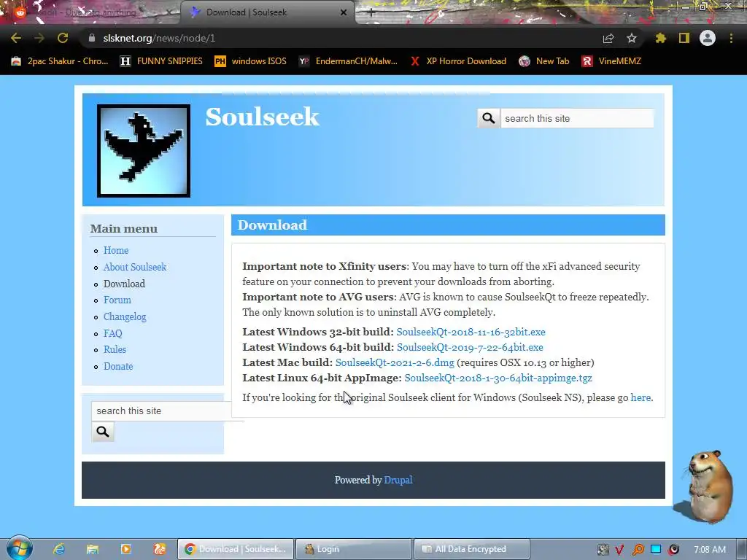Download SoulseekQt-2021-2-6.dmg Mac build
The height and width of the screenshot is (560, 747).
click(395, 362)
